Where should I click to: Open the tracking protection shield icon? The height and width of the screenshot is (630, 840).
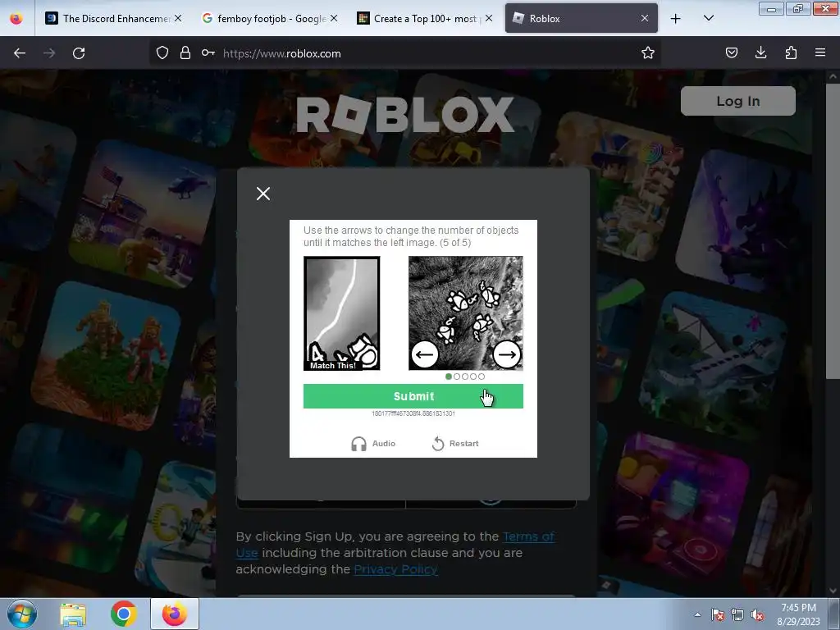(x=162, y=52)
